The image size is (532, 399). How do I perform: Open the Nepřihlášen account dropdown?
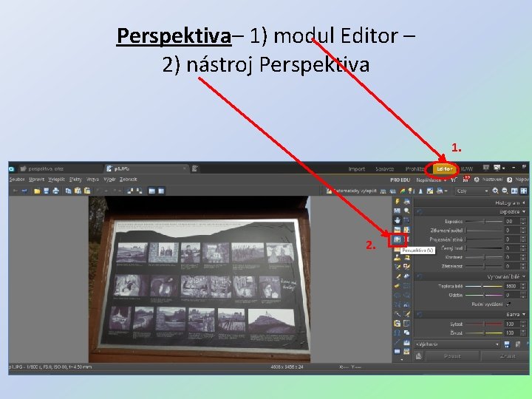[x=432, y=180]
